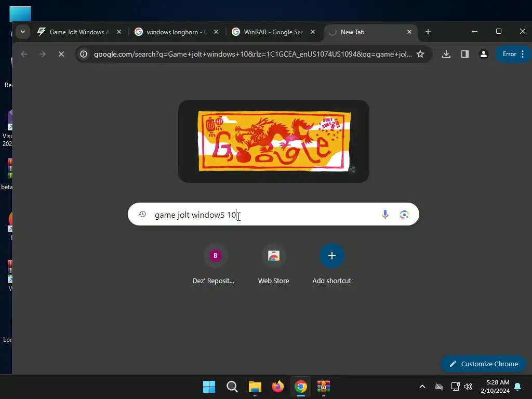Search by voice microphone icon
The width and height of the screenshot is (532, 399).
click(x=385, y=215)
